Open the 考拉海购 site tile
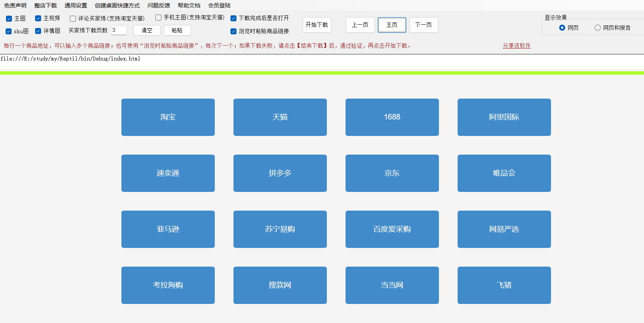The image size is (644, 323). point(168,285)
